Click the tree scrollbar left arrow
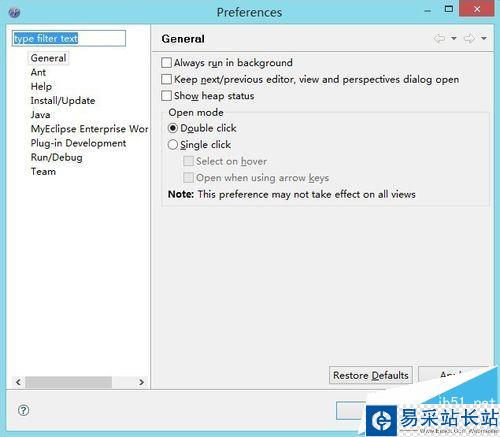The width and height of the screenshot is (500, 437). click(x=18, y=382)
